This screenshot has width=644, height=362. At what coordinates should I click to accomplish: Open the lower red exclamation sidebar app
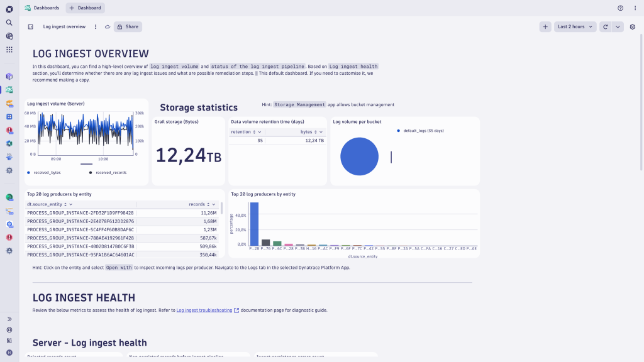(x=9, y=238)
